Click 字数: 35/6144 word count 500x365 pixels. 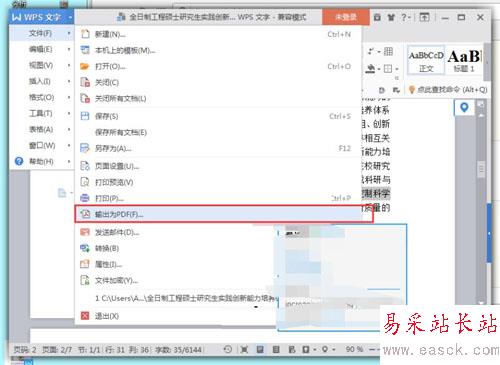[179, 350]
